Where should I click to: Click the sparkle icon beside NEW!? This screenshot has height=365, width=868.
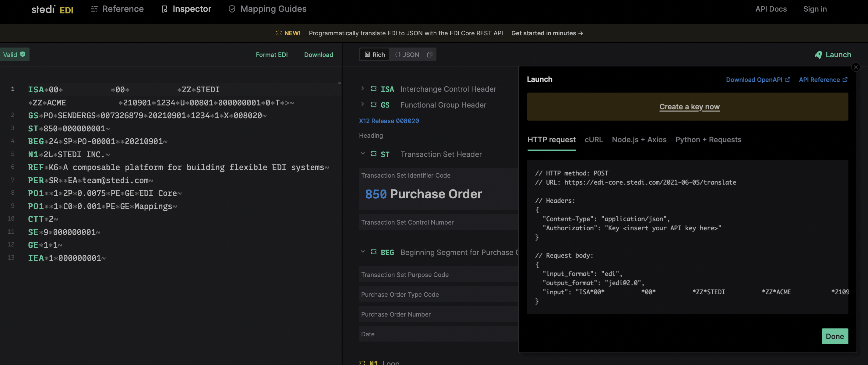[x=279, y=33]
